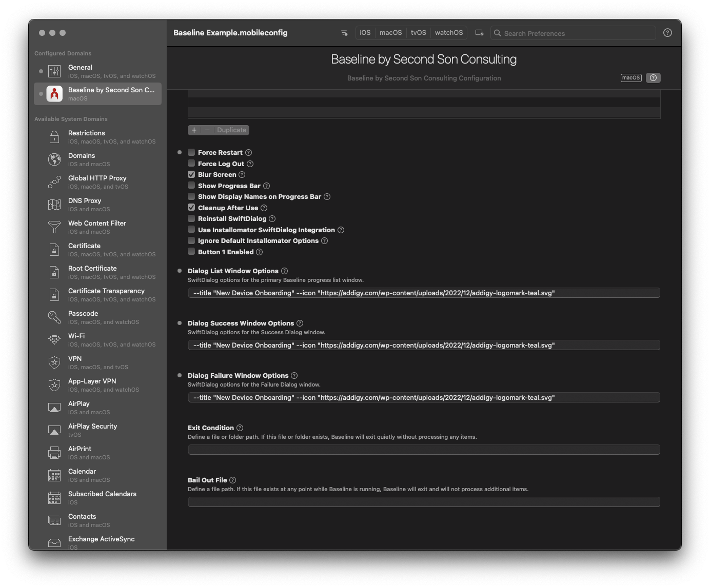710x588 pixels.
Task: Show info for Force Restart
Action: (x=249, y=153)
